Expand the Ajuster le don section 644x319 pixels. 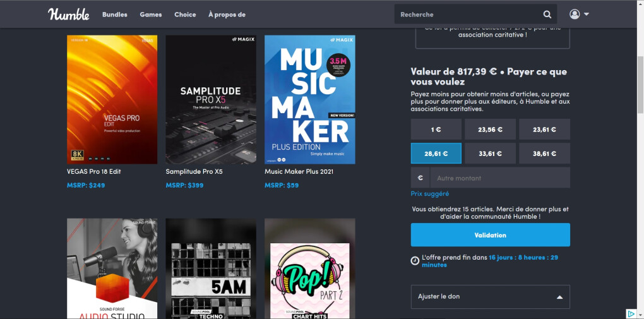(x=491, y=297)
